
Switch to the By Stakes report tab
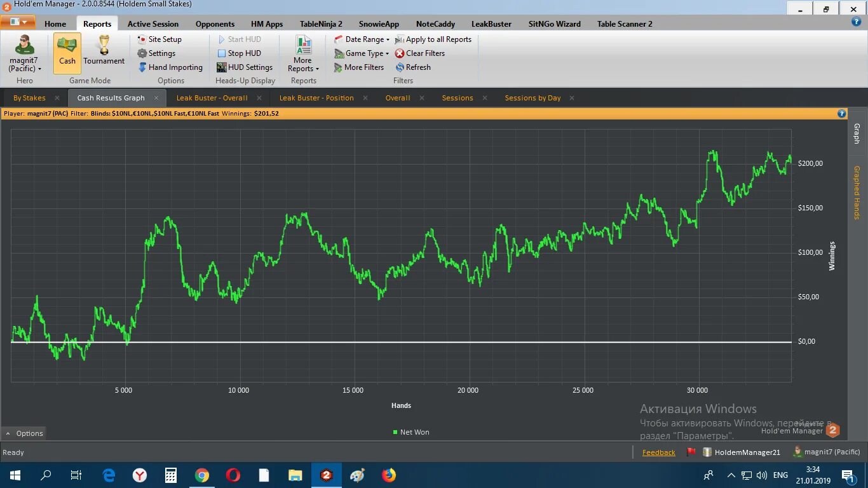[29, 98]
